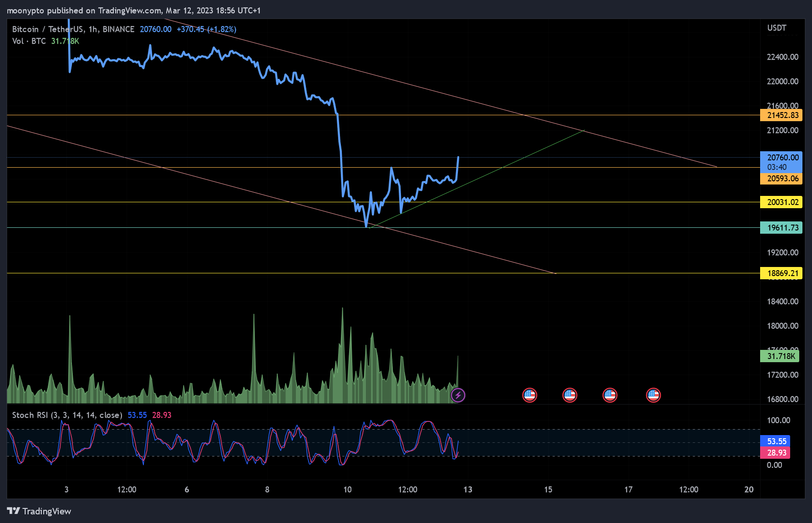
Task: Click the 19200.00 price scale label
Action: (x=782, y=252)
